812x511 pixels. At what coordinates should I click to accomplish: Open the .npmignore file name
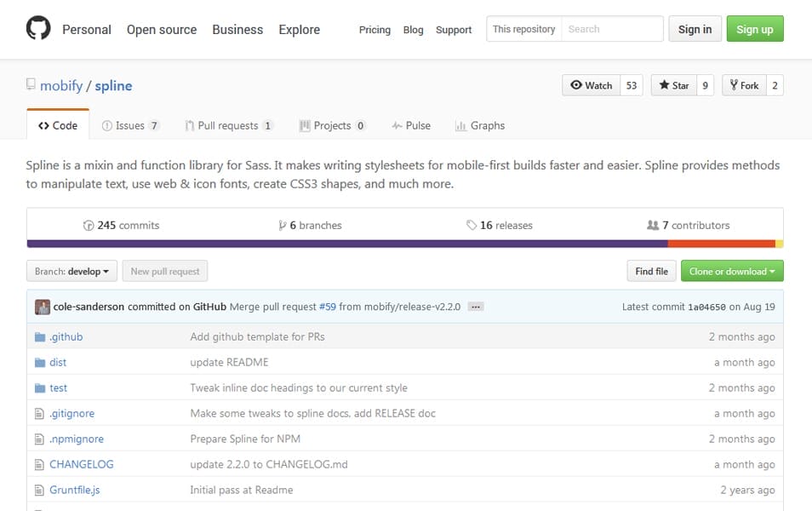click(x=77, y=439)
